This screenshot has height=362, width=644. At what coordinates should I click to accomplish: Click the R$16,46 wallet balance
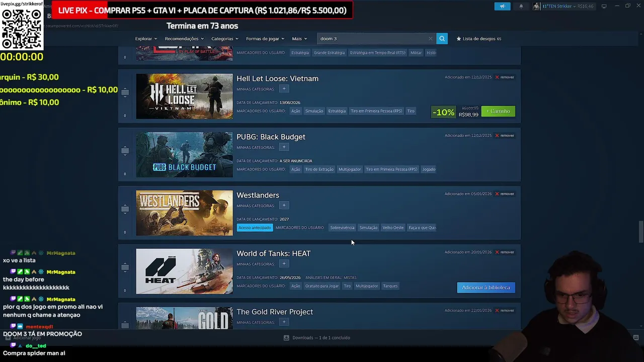click(x=586, y=7)
